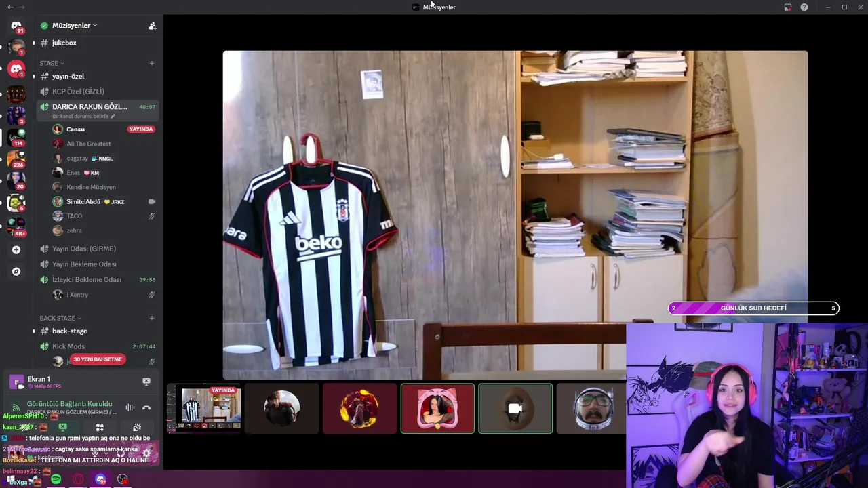Select the YAYINDA stream thumbnail

[204, 408]
